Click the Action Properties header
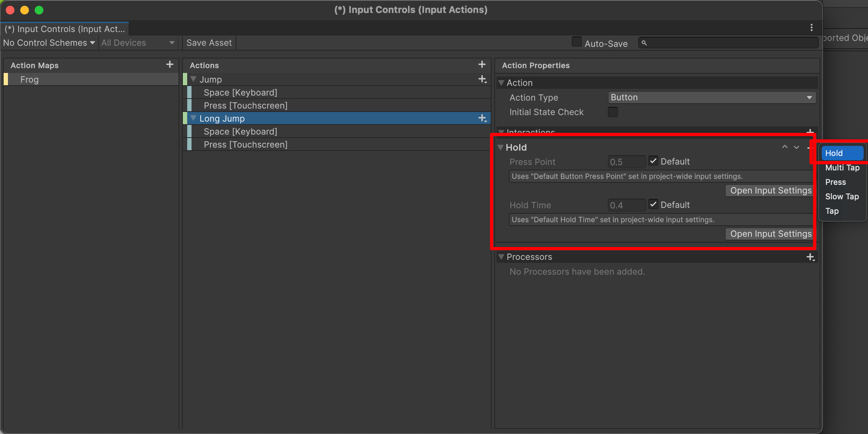868x434 pixels. (536, 65)
